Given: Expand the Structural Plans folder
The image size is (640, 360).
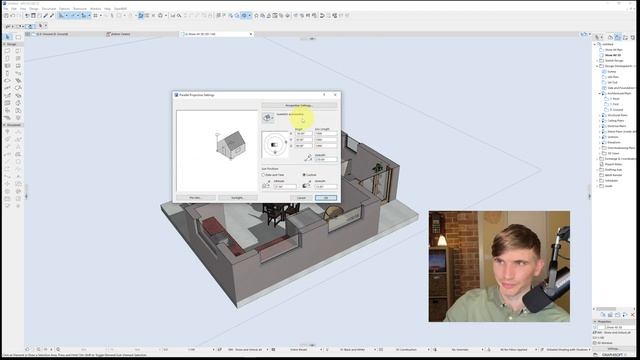Looking at the screenshot, I should [x=600, y=115].
